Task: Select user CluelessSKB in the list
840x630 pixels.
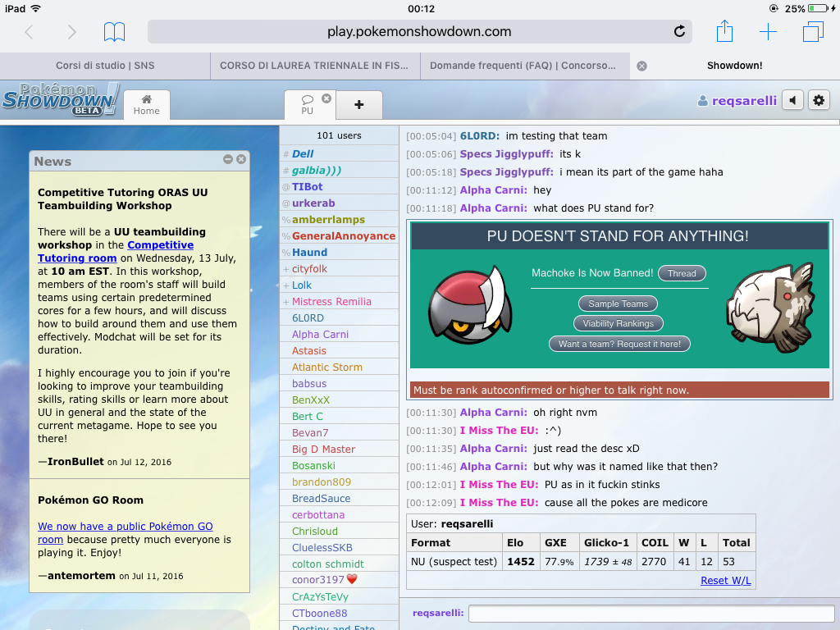Action: [339, 548]
